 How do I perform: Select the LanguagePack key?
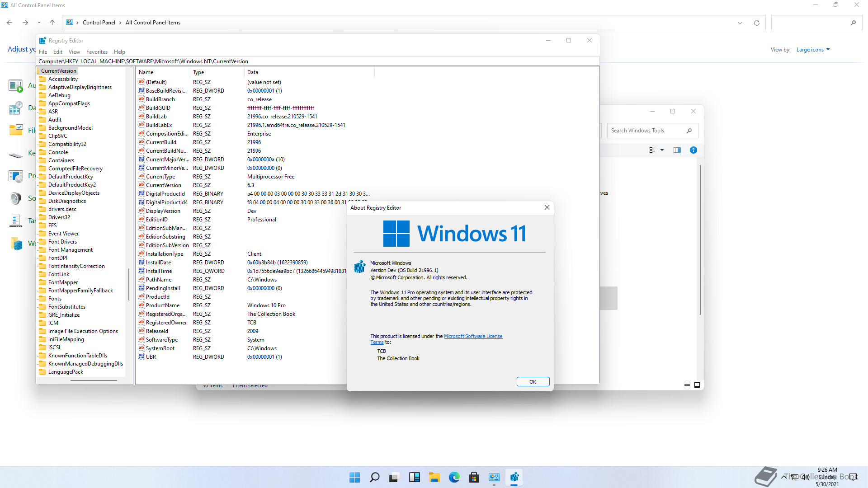66,372
